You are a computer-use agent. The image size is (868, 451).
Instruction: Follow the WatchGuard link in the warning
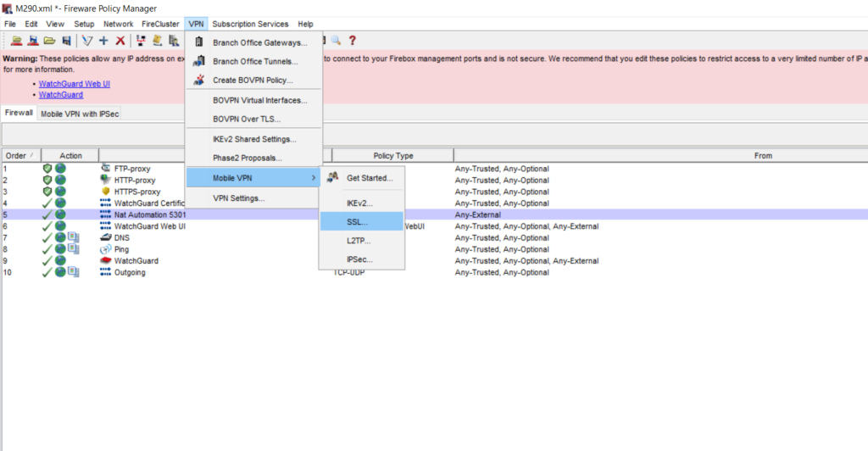pyautogui.click(x=61, y=95)
